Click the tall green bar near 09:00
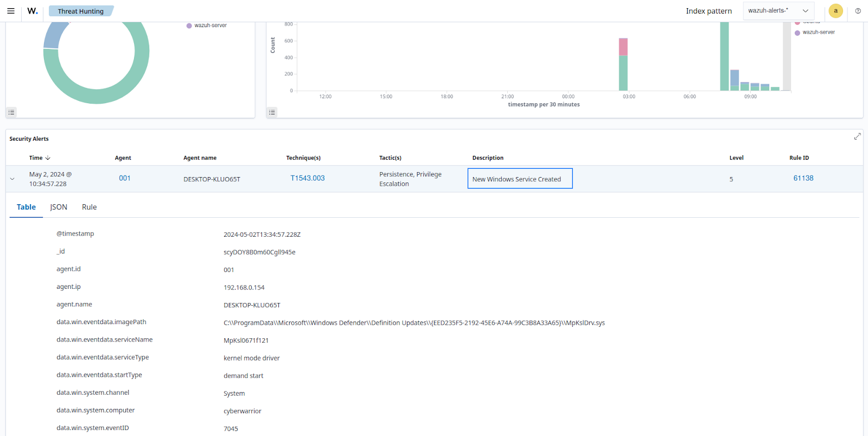Image resolution: width=868 pixels, height=436 pixels. point(724,56)
